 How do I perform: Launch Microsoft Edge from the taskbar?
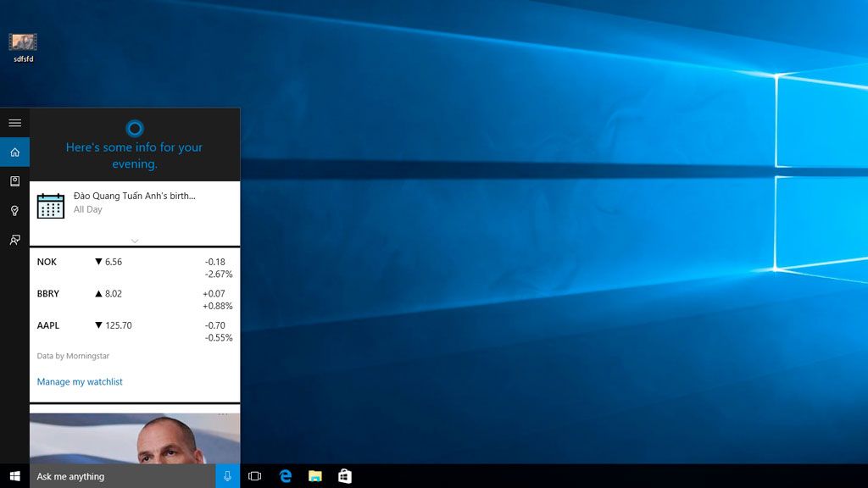point(286,476)
